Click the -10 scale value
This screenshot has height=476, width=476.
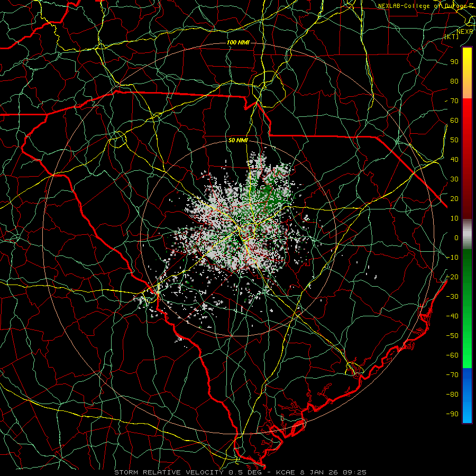tap(452, 258)
